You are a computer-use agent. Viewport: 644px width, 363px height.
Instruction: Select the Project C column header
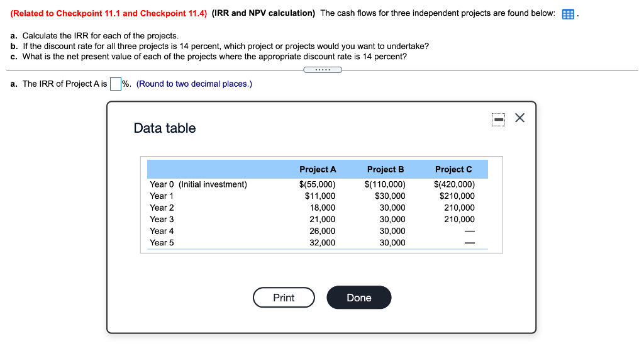click(453, 169)
